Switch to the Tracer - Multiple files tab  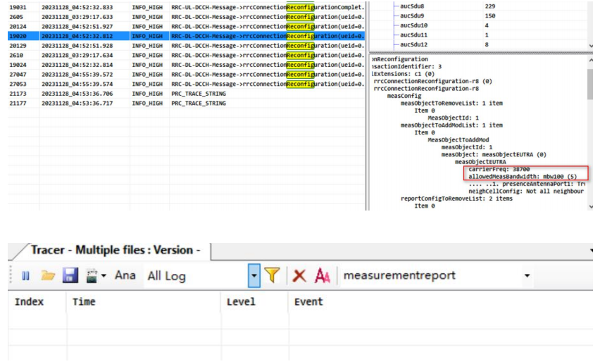(115, 250)
